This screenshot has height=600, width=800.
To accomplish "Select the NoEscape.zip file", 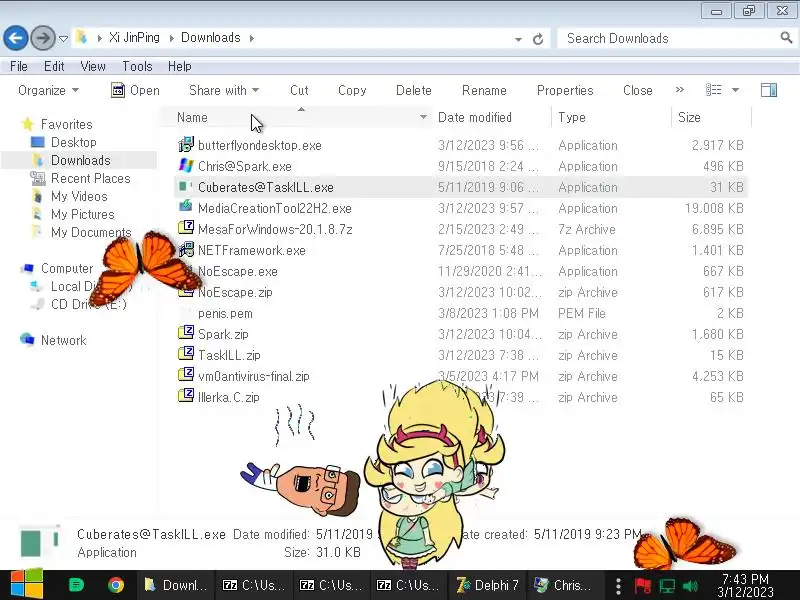I will [x=235, y=292].
